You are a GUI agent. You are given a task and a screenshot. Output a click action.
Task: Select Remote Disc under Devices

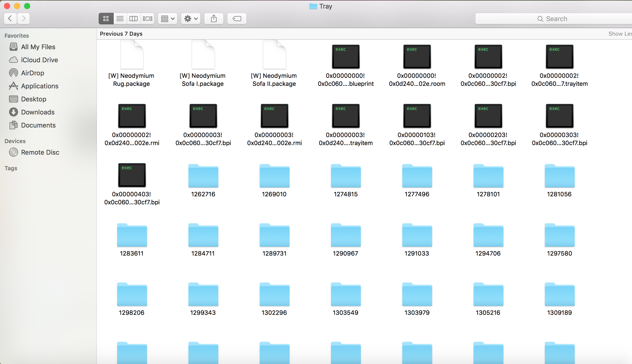(40, 152)
